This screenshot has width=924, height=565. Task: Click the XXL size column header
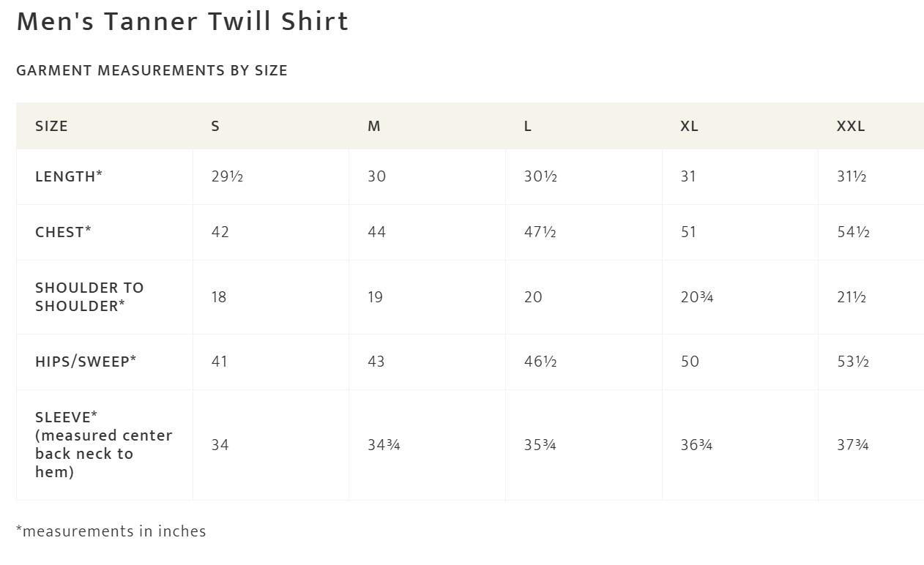click(x=851, y=126)
